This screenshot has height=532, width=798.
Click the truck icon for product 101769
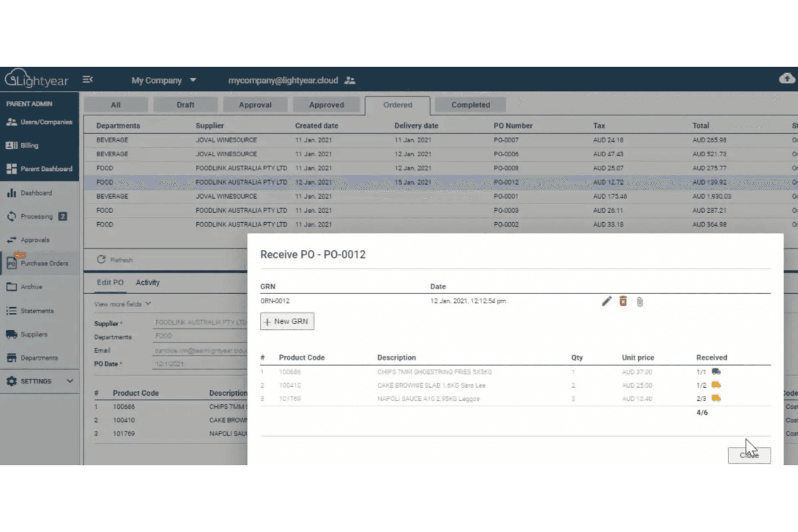click(716, 398)
